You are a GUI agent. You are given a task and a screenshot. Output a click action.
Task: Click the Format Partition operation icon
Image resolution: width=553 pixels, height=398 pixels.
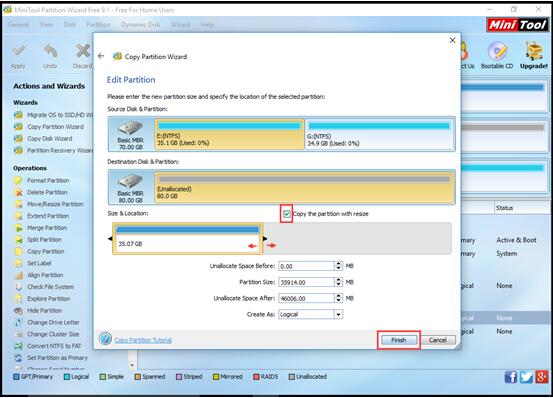point(18,180)
